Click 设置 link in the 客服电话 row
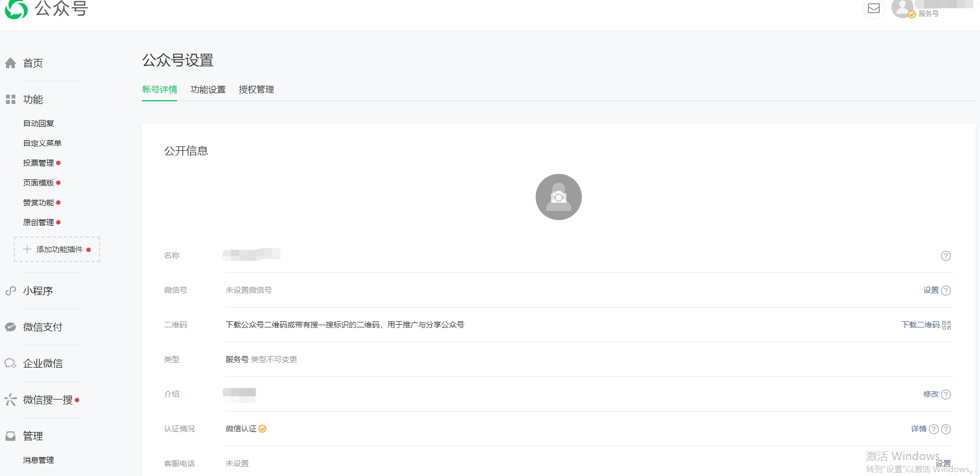The height and width of the screenshot is (476, 980). point(943,463)
